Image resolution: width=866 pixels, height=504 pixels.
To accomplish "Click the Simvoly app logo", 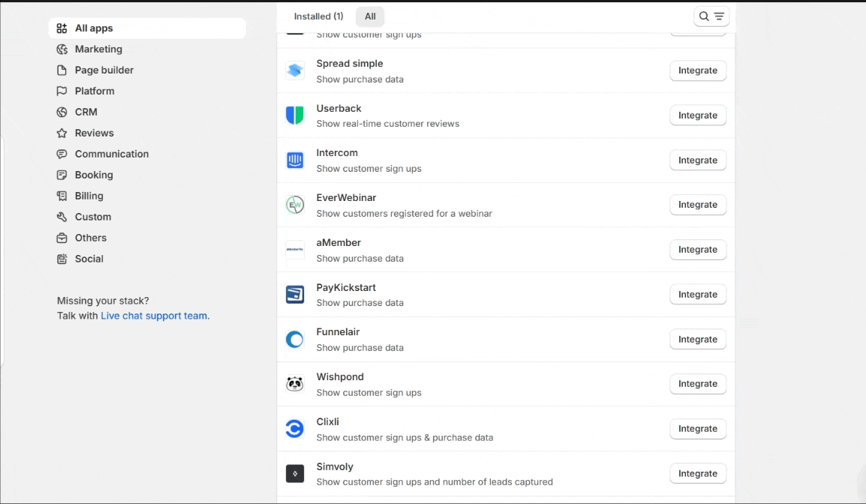I will [295, 474].
